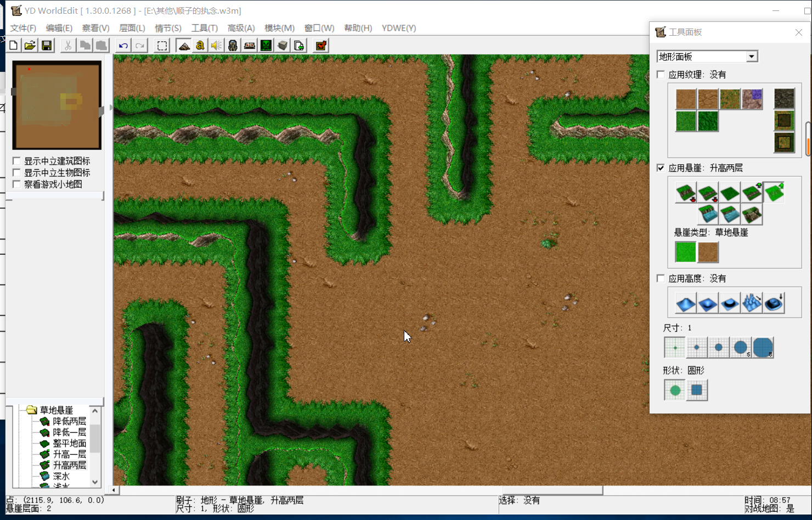Viewport: 812px width, 520px height.
Task: Open the 层面(L) menu
Action: point(132,28)
